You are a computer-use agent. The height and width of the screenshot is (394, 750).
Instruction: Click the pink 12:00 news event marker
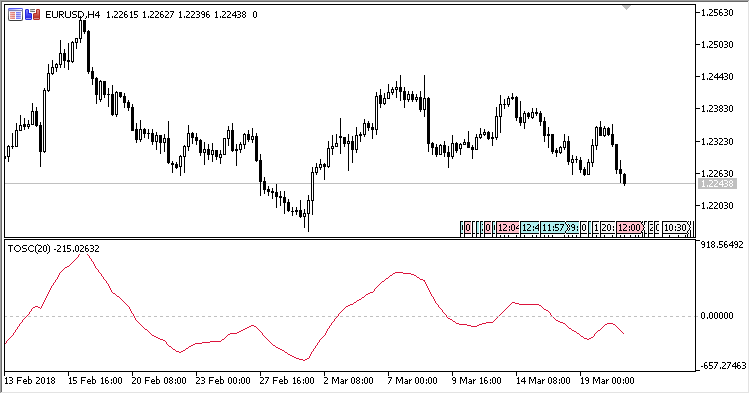coord(629,228)
